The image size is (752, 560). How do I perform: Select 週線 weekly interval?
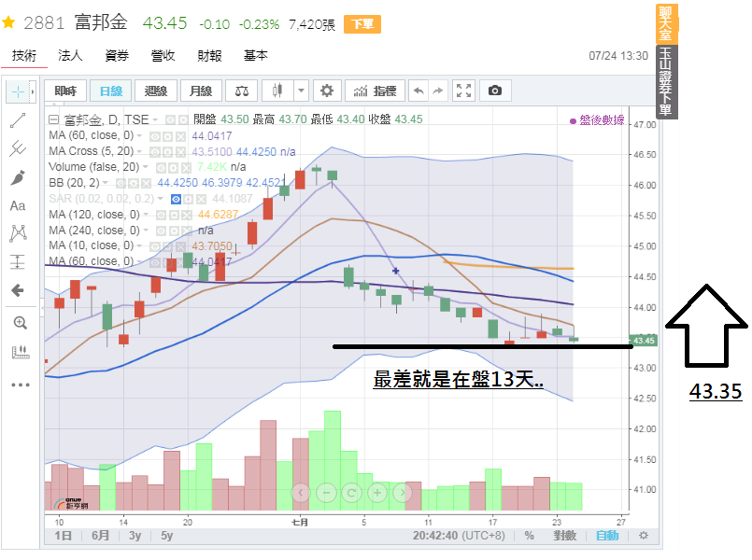pyautogui.click(x=156, y=91)
